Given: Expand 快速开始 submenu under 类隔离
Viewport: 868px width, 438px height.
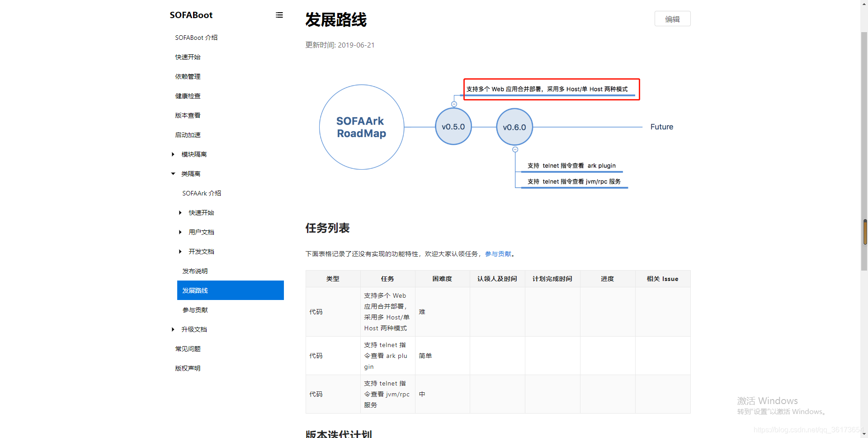Looking at the screenshot, I should pyautogui.click(x=180, y=213).
